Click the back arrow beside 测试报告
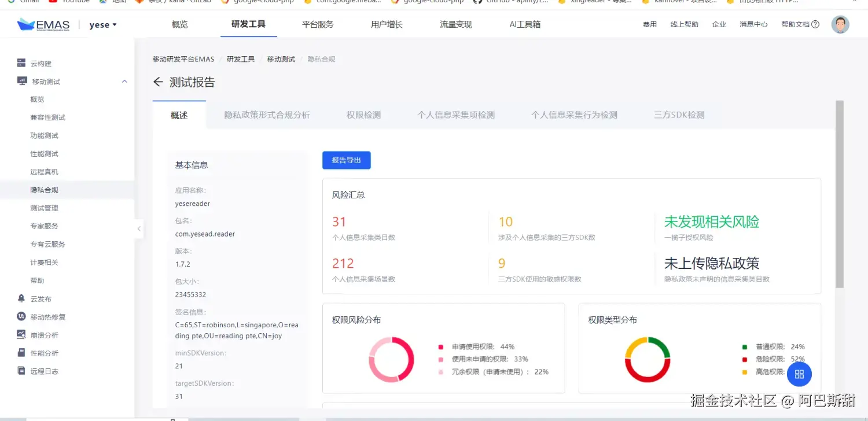 pos(158,82)
